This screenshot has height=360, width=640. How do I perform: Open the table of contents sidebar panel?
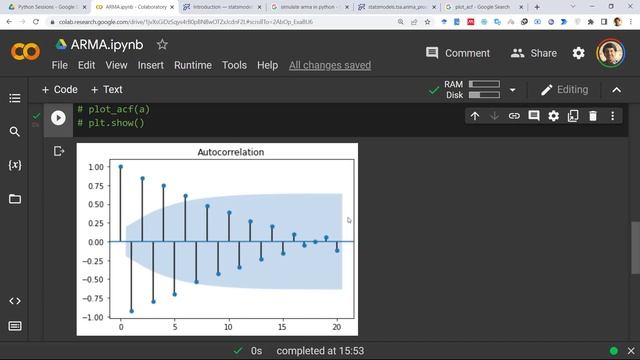point(15,98)
